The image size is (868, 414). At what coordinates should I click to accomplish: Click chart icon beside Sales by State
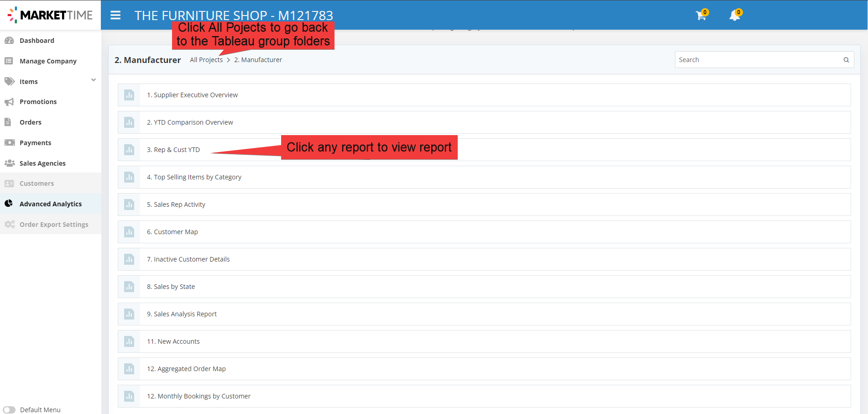coord(129,287)
